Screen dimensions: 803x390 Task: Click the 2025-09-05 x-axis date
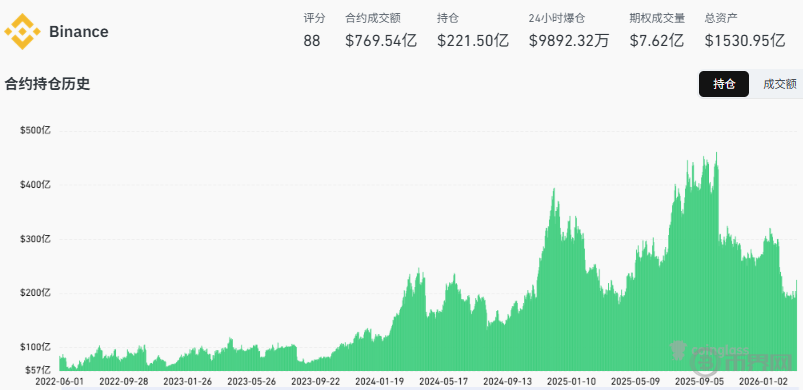700,381
